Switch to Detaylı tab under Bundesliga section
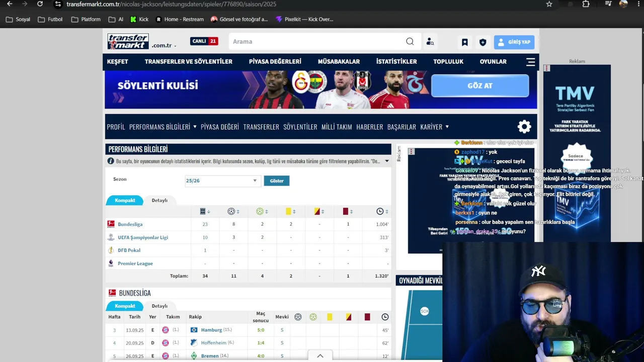The width and height of the screenshot is (644, 362). click(x=159, y=306)
